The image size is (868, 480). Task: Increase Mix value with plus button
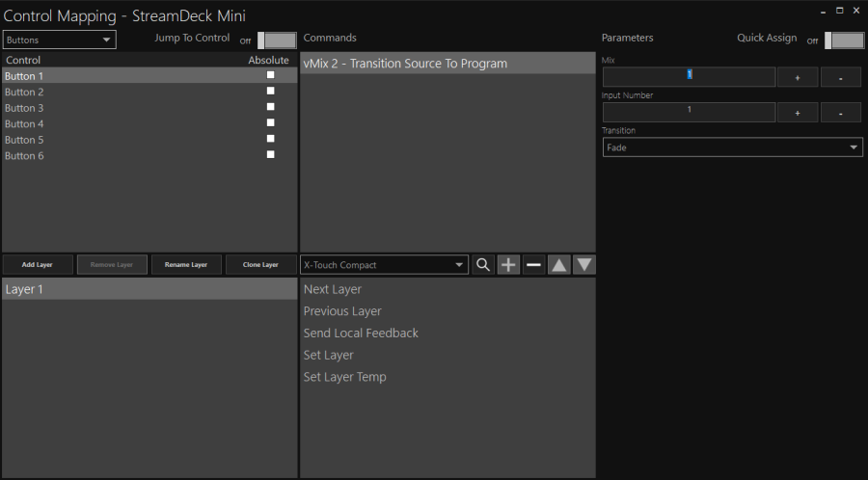tap(798, 78)
